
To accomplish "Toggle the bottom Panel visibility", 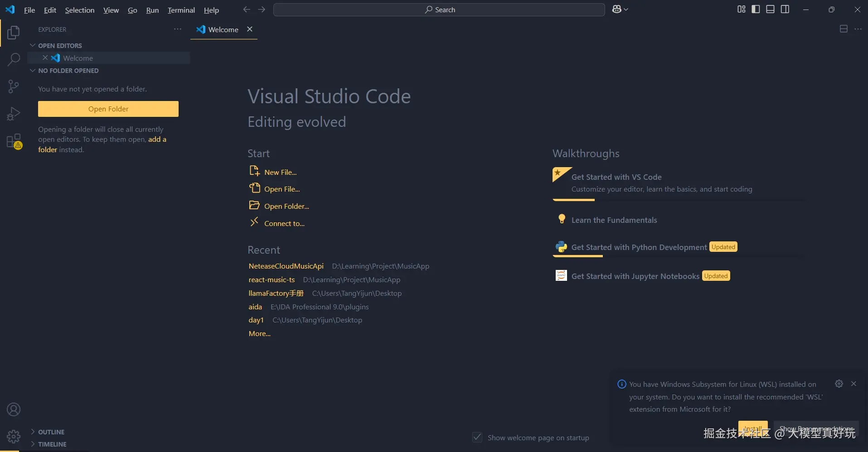I will pos(770,10).
